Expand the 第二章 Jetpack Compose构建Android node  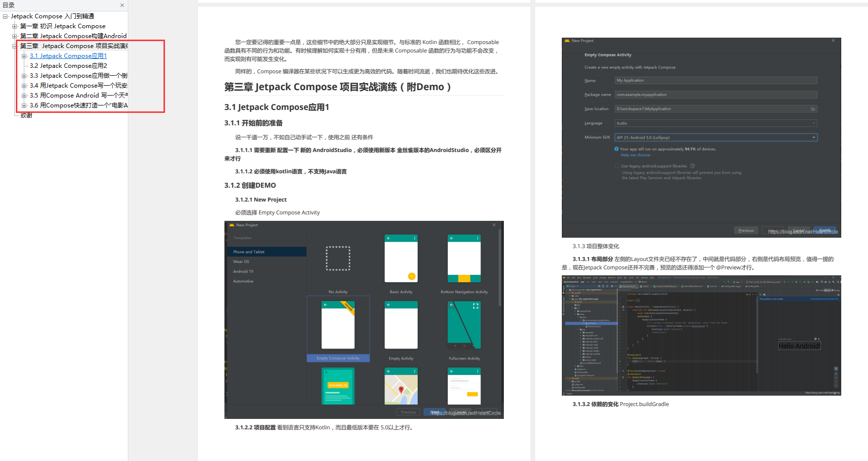point(14,36)
